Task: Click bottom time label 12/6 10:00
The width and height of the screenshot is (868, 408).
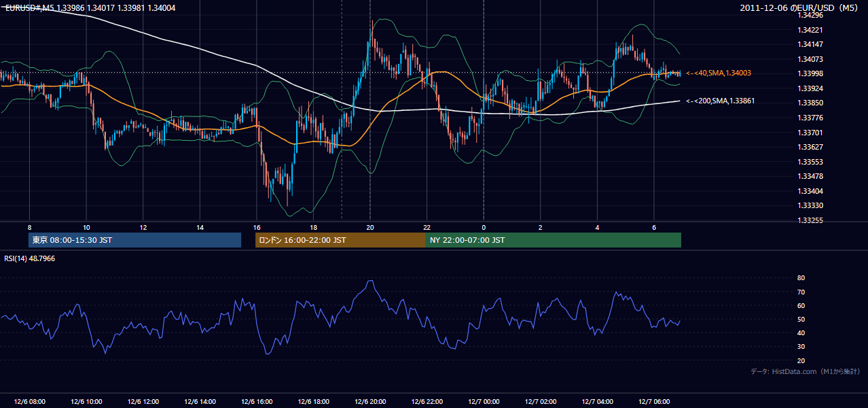Action: tap(86, 402)
